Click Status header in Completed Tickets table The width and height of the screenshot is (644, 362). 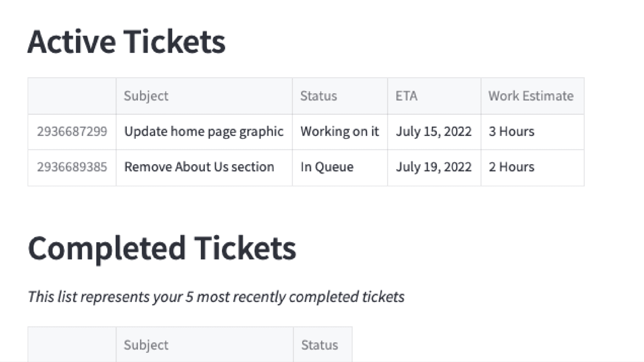319,345
